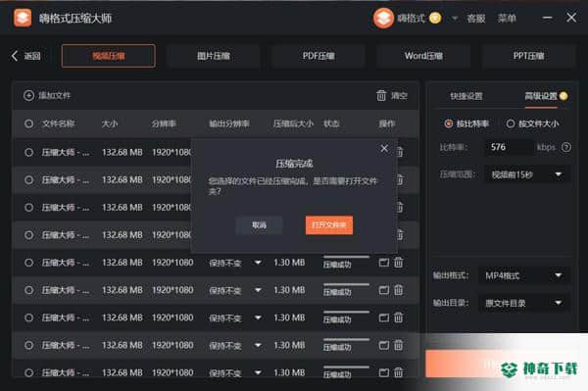Expand 保持不变 dropdown in the eighth file row
588x391 pixels.
pos(258,345)
